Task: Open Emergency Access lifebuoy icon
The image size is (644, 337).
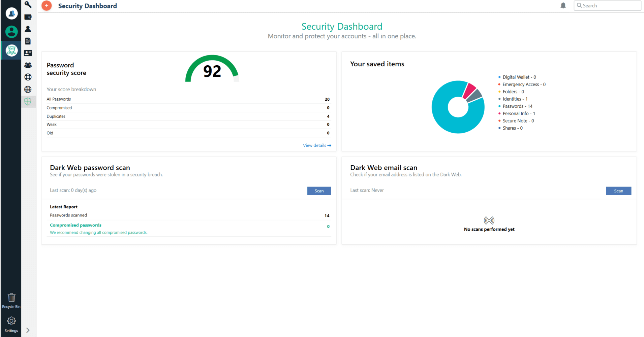Action: [28, 77]
